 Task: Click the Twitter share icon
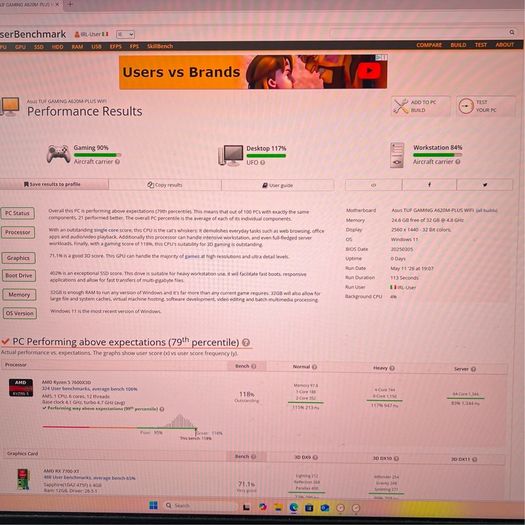pos(484,184)
